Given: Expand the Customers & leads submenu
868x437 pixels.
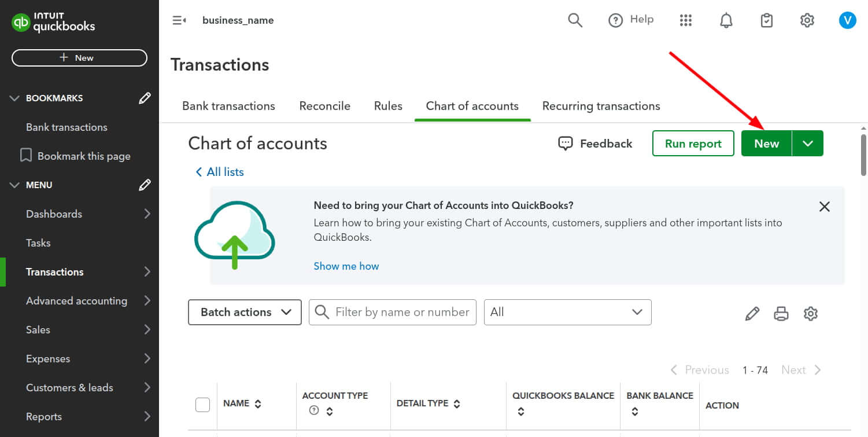Looking at the screenshot, I should [147, 387].
